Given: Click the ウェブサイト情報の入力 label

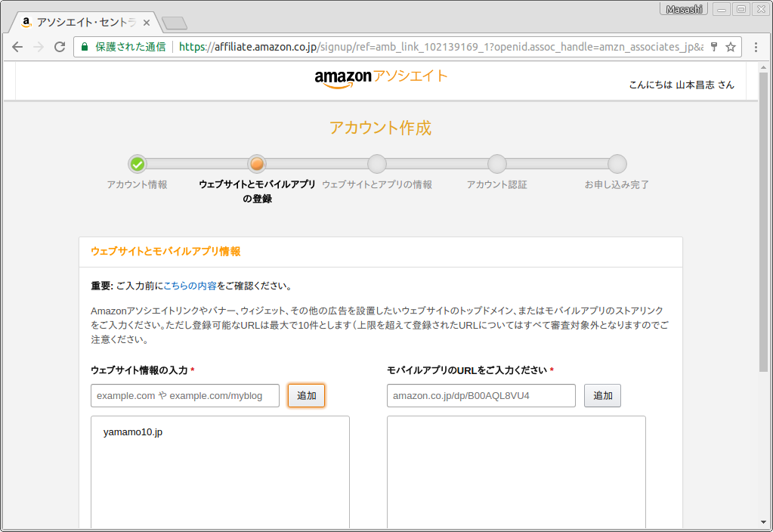Looking at the screenshot, I should point(140,370).
